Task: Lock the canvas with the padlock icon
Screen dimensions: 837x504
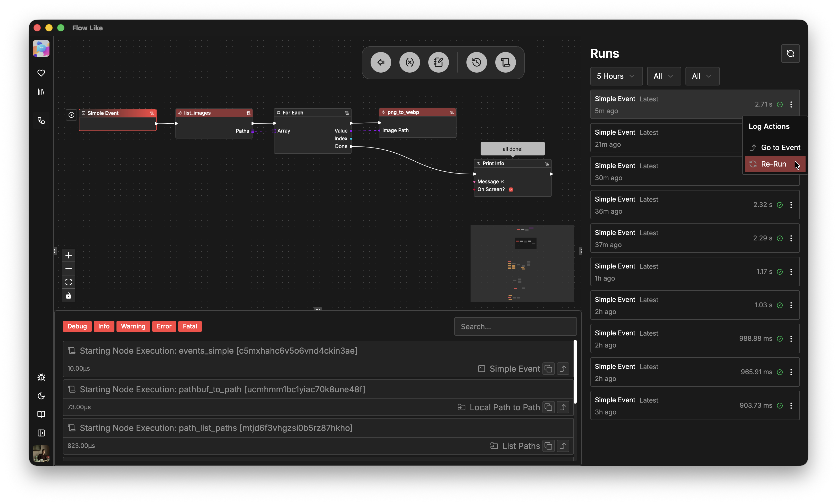Action: [69, 295]
